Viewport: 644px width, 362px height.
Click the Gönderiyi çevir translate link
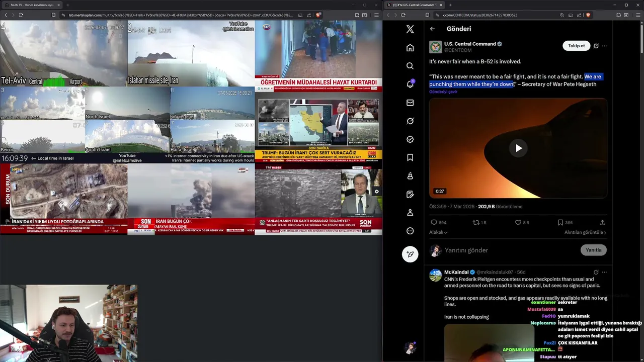click(x=443, y=92)
